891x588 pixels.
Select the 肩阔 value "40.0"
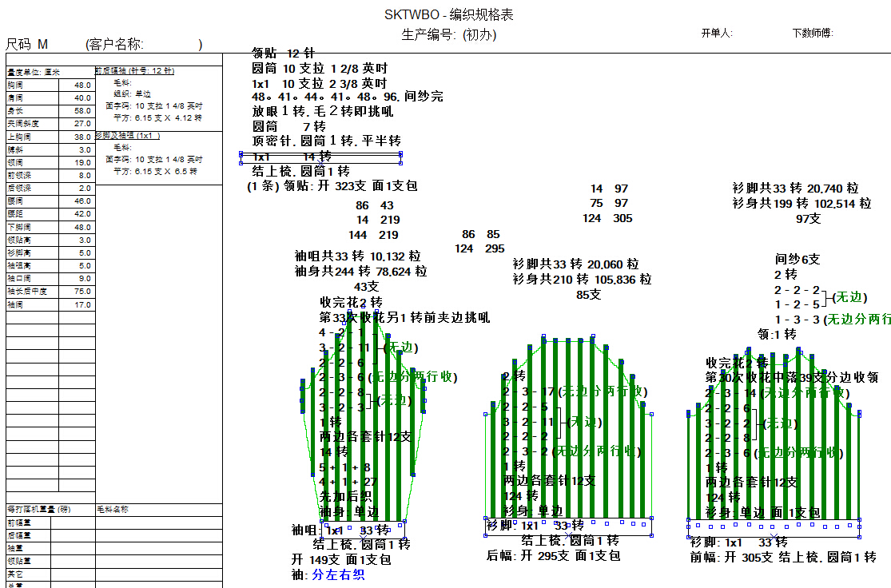[82, 97]
